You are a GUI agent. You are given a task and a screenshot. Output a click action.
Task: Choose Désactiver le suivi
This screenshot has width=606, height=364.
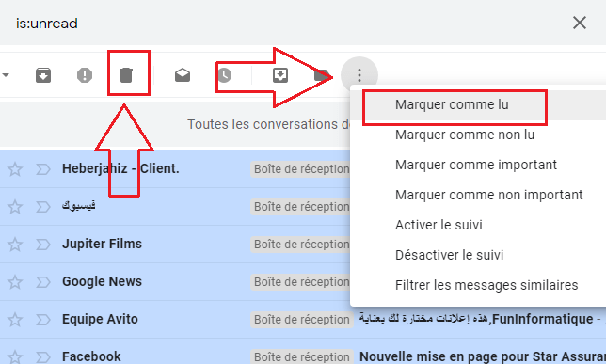(449, 256)
